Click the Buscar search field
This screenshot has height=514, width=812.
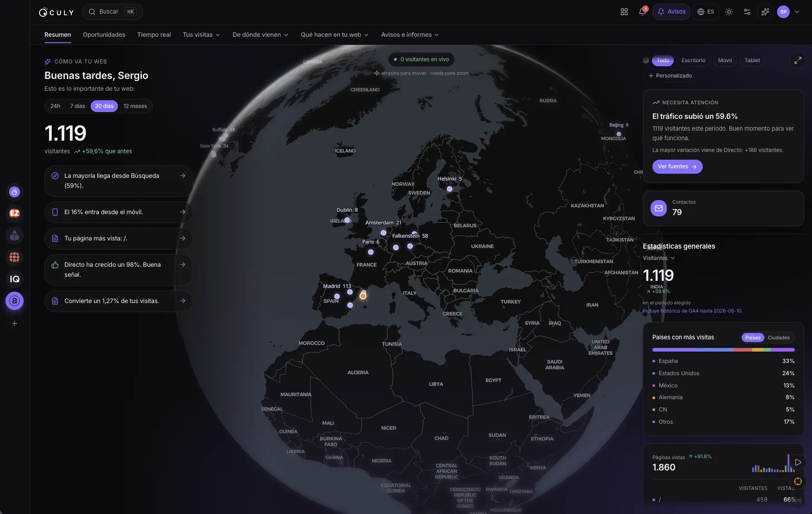click(112, 12)
